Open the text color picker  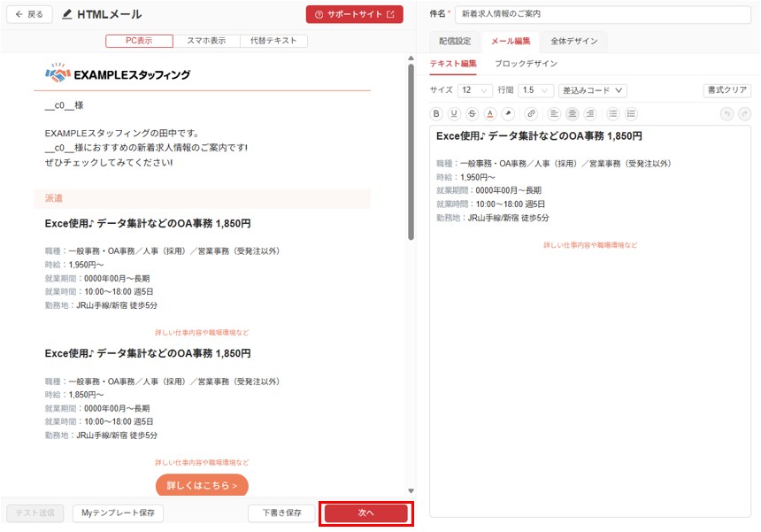(x=489, y=113)
